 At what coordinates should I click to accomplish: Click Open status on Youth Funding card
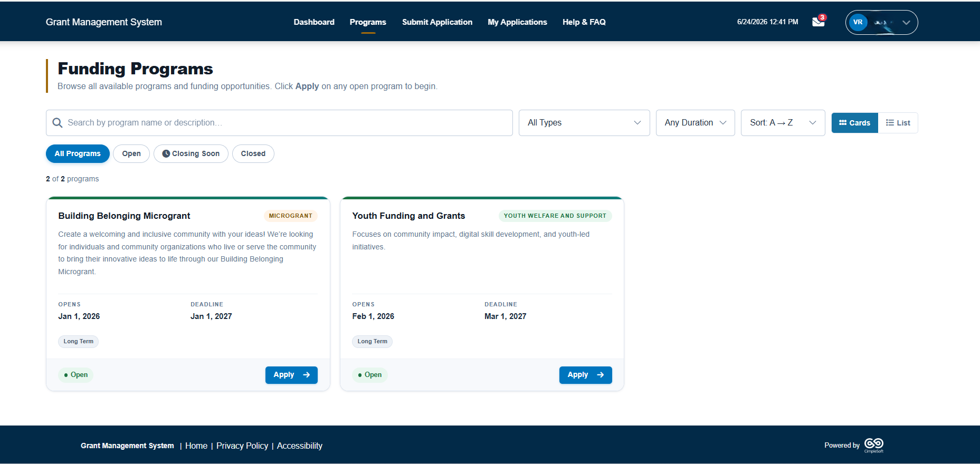point(369,375)
